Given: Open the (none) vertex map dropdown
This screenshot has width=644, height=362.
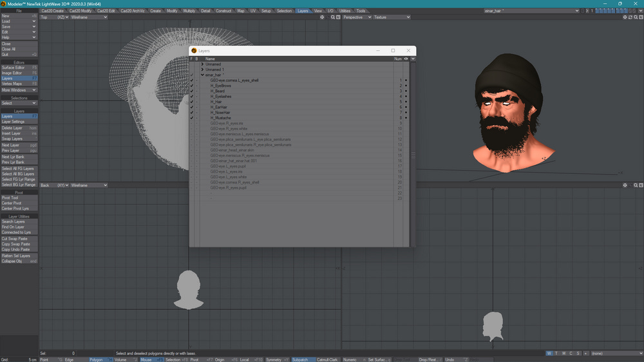Looking at the screenshot, I should 616,354.
